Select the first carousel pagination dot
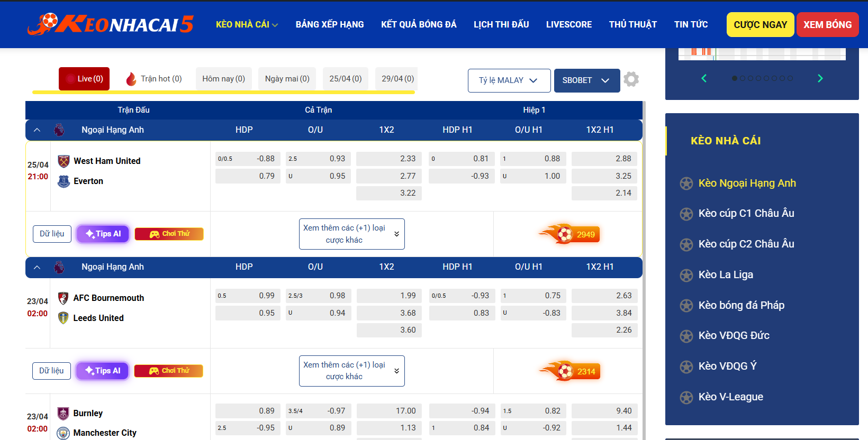This screenshot has width=868, height=440. click(735, 78)
